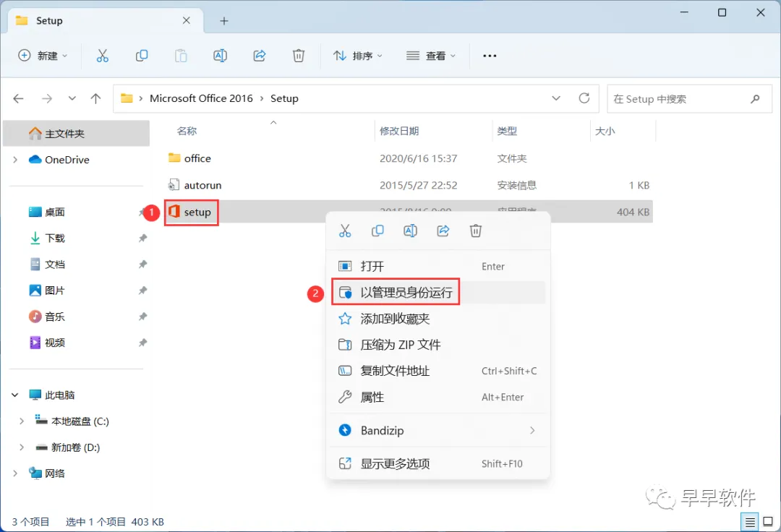
Task: Open the 新建 dropdown
Action: [x=43, y=56]
